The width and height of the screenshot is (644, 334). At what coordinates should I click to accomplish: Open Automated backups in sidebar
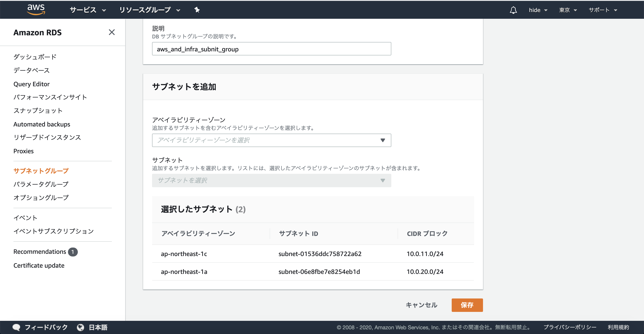point(42,124)
